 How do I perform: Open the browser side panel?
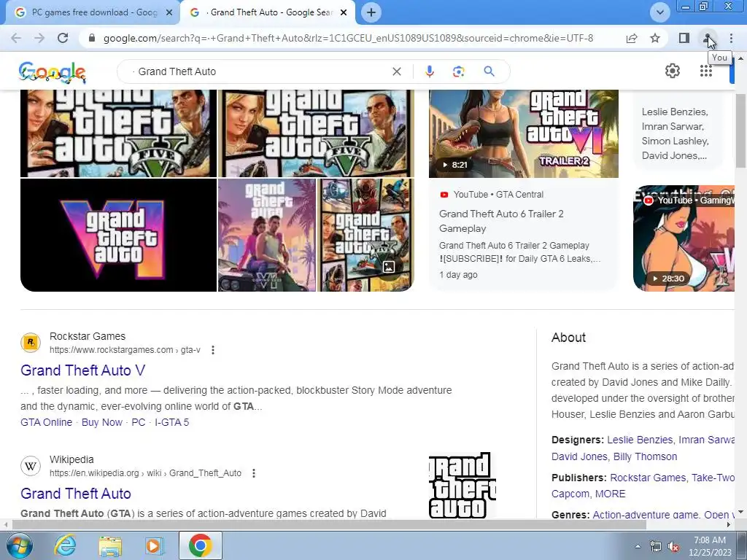click(x=684, y=38)
